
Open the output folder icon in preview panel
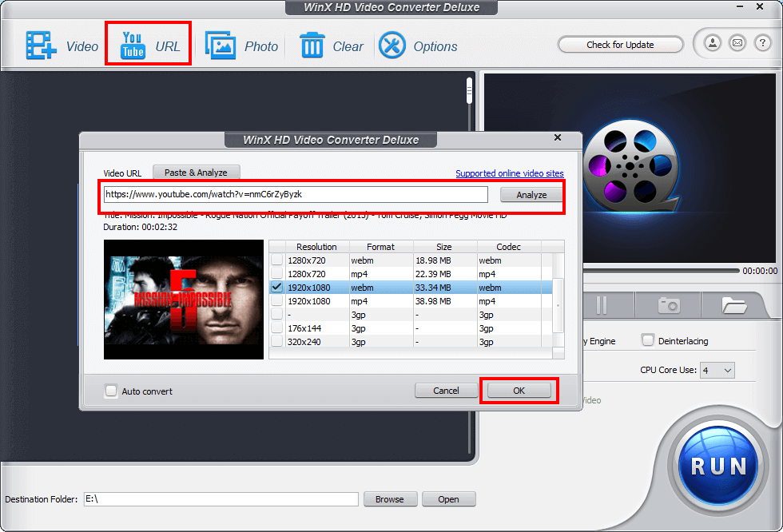click(x=733, y=305)
